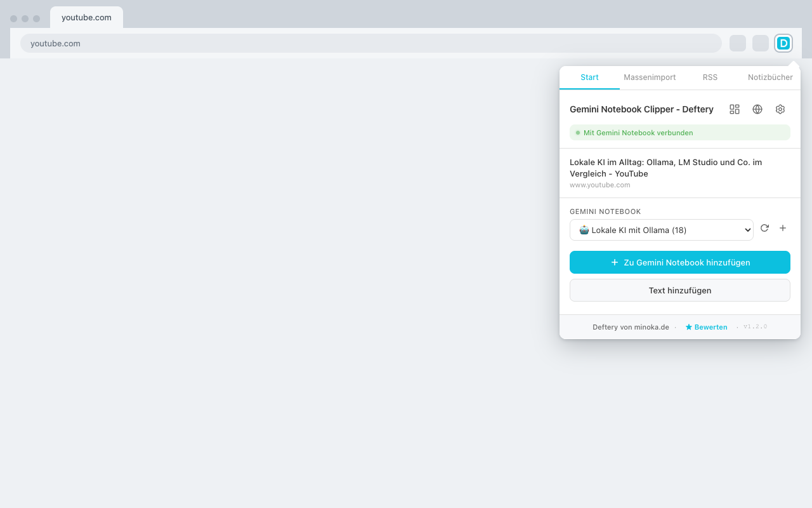Click the globe language icon
This screenshot has width=812, height=508.
click(x=757, y=109)
